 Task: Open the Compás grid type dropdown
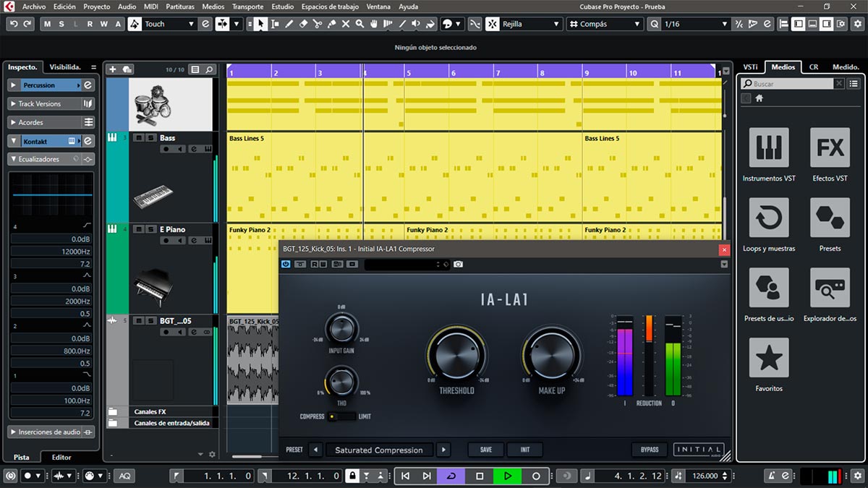(x=604, y=24)
